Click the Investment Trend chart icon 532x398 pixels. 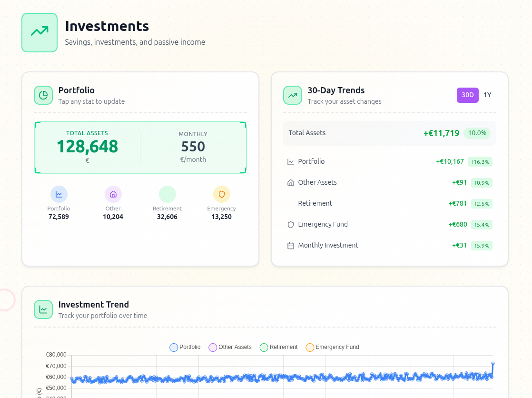(x=43, y=309)
